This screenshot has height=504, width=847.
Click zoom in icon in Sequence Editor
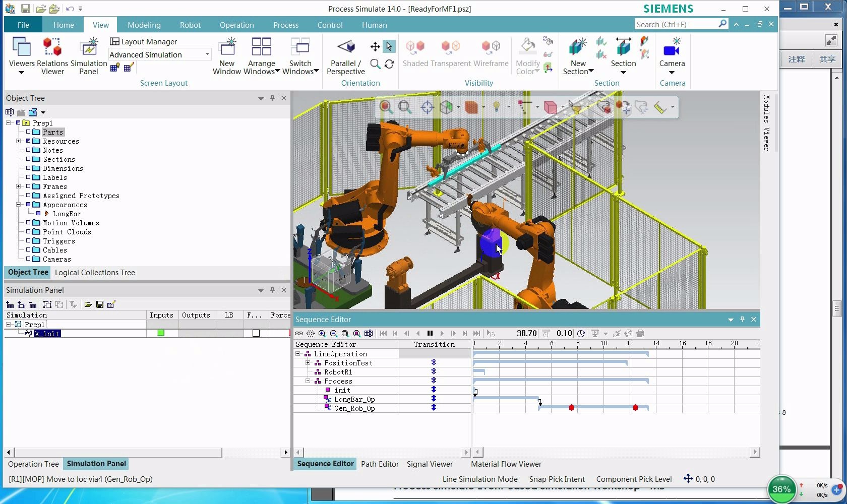tap(322, 333)
